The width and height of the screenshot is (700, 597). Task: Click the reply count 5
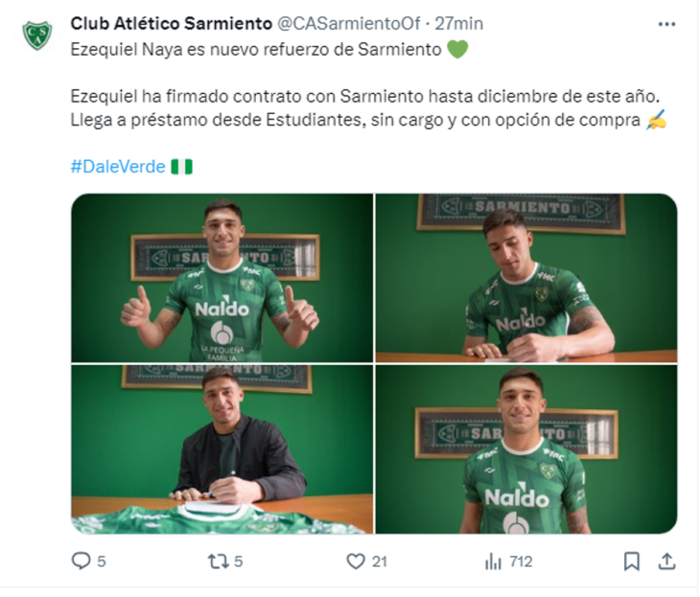(x=102, y=562)
